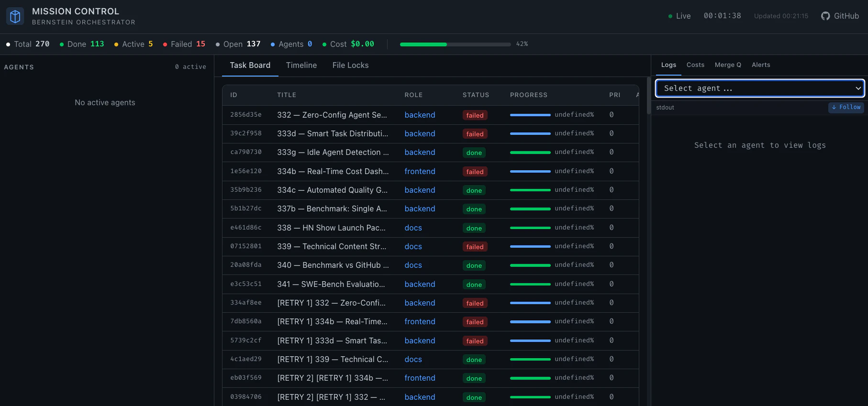Click the docs role link for task 20a08fda
This screenshot has height=406, width=868.
click(x=413, y=265)
